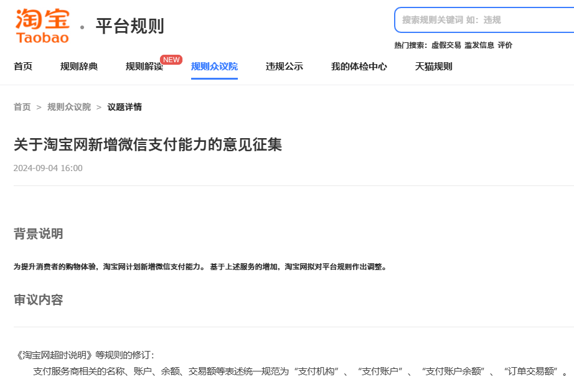The height and width of the screenshot is (392, 574).
Task: Open the 规则解读 tab
Action: click(x=144, y=67)
